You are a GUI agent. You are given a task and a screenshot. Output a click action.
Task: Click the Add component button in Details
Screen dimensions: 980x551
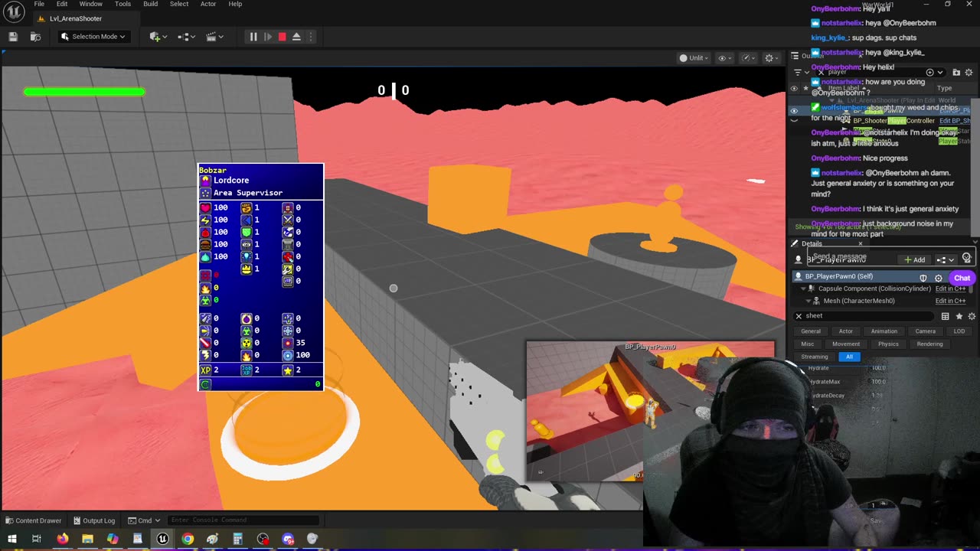(915, 259)
